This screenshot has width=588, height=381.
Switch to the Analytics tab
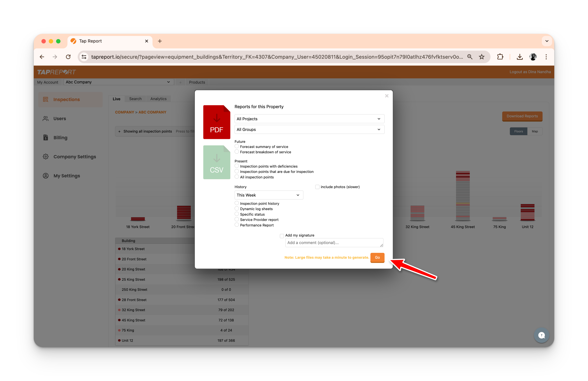pos(158,99)
